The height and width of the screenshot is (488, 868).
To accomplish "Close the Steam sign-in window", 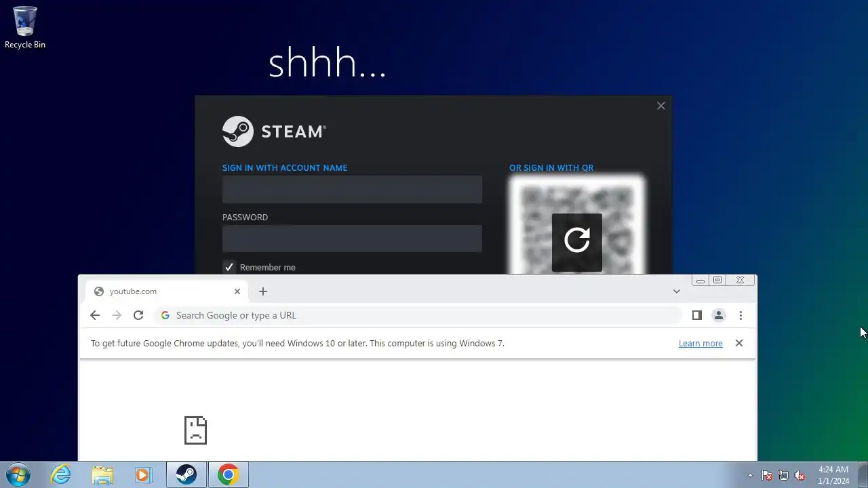I will point(661,106).
